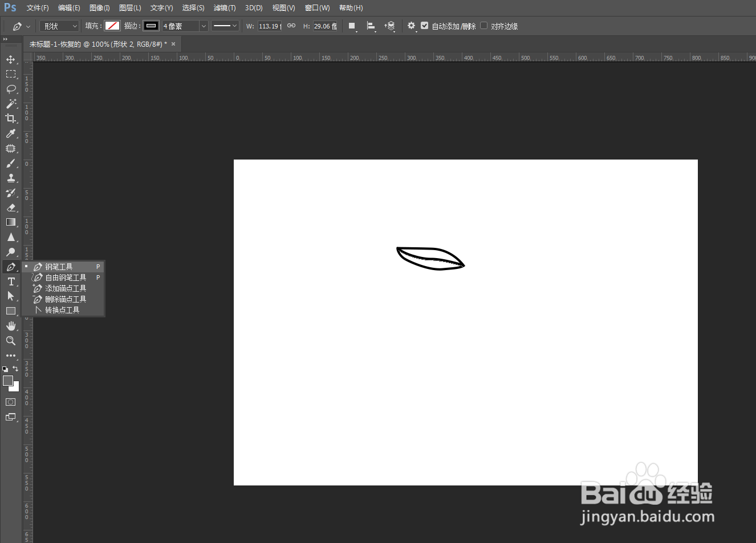
Task: Open the 选择(S) menu
Action: click(x=193, y=8)
